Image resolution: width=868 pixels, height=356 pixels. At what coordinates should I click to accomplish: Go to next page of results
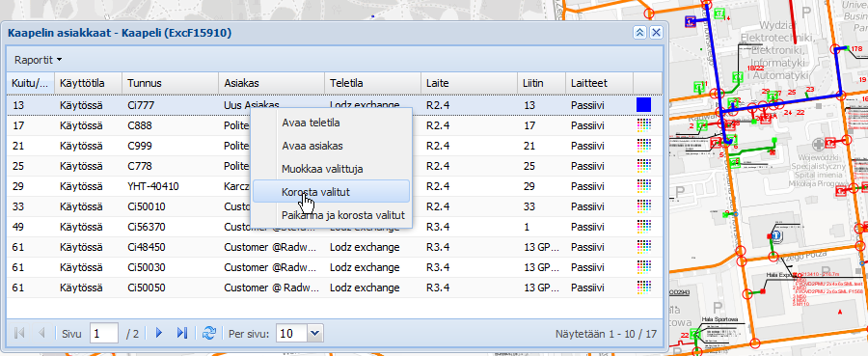(x=159, y=333)
